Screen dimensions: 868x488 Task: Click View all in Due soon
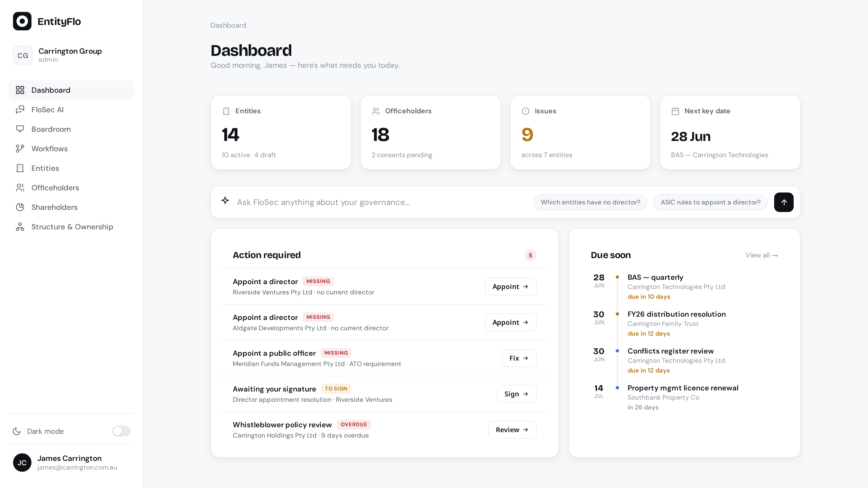pyautogui.click(x=761, y=255)
